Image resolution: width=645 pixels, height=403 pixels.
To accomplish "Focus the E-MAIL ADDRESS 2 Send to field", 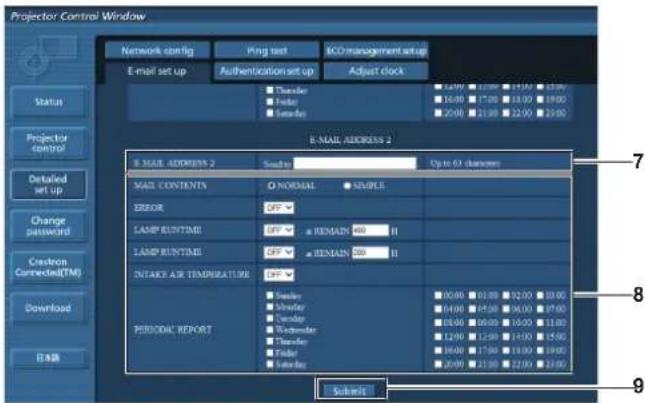I will [355, 163].
